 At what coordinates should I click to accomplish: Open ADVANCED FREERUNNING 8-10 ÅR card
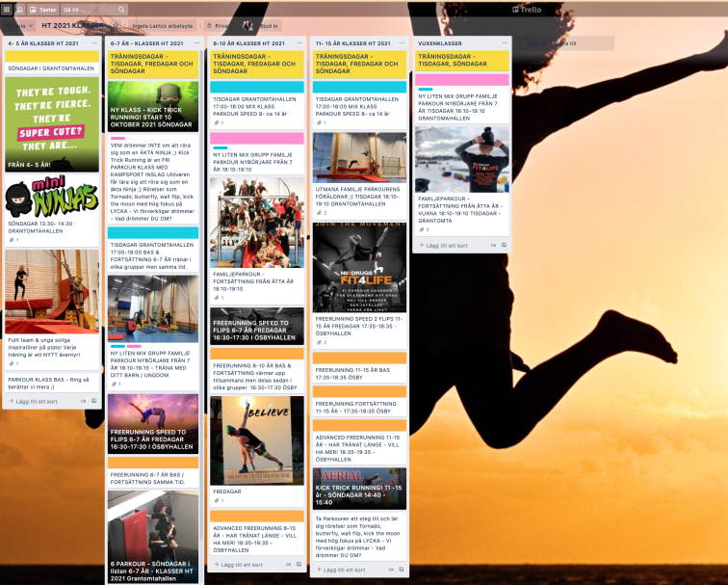(257, 533)
